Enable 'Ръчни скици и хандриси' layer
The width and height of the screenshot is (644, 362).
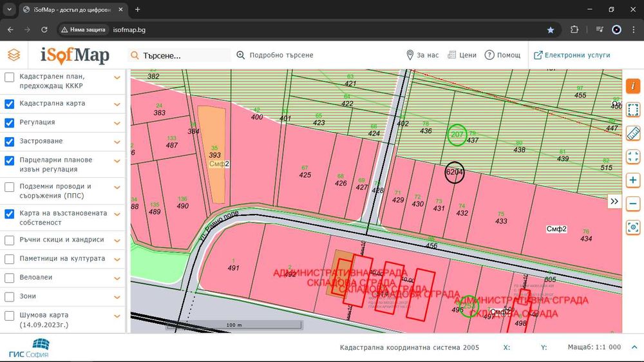coord(9,240)
